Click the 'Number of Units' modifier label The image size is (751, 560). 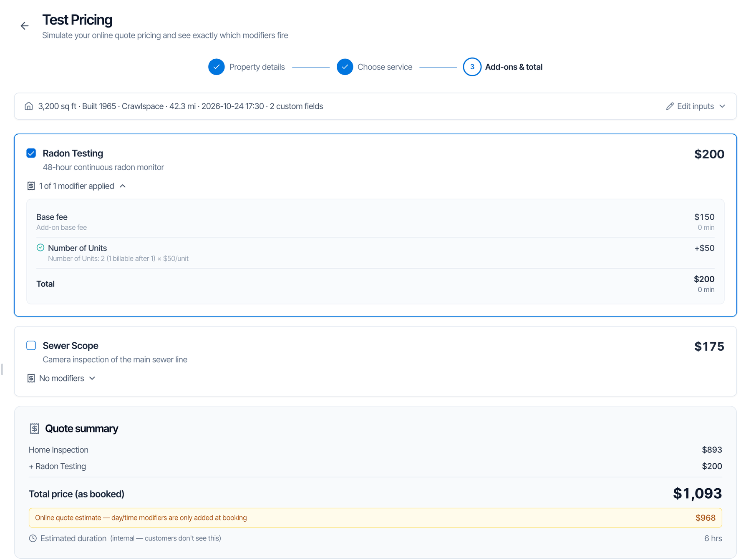coord(77,248)
